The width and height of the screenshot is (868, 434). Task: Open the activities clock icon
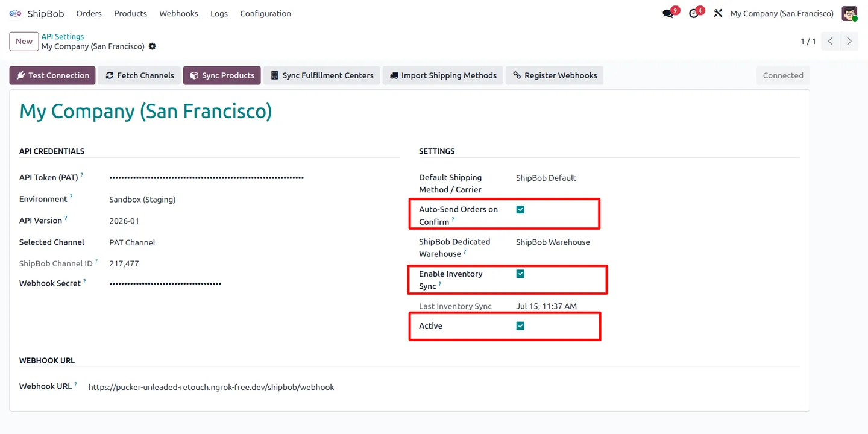[693, 13]
